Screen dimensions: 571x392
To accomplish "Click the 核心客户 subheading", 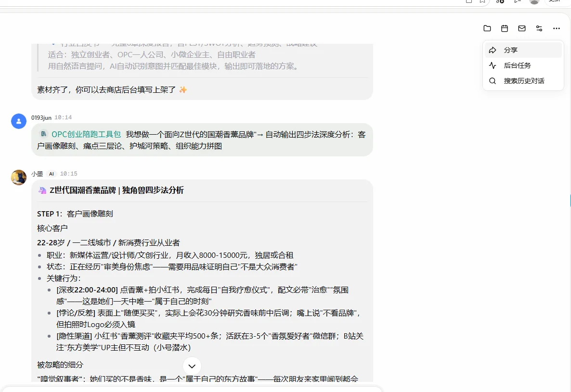I will coord(52,228).
